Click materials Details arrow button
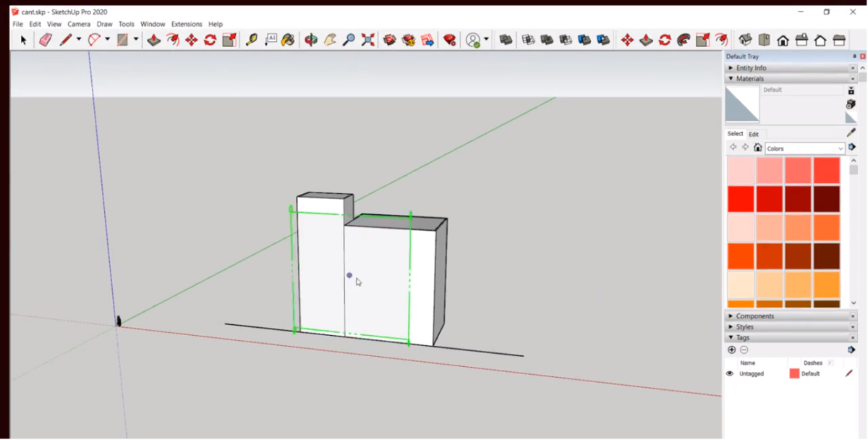Viewport: 868px width, 440px height. click(x=851, y=148)
